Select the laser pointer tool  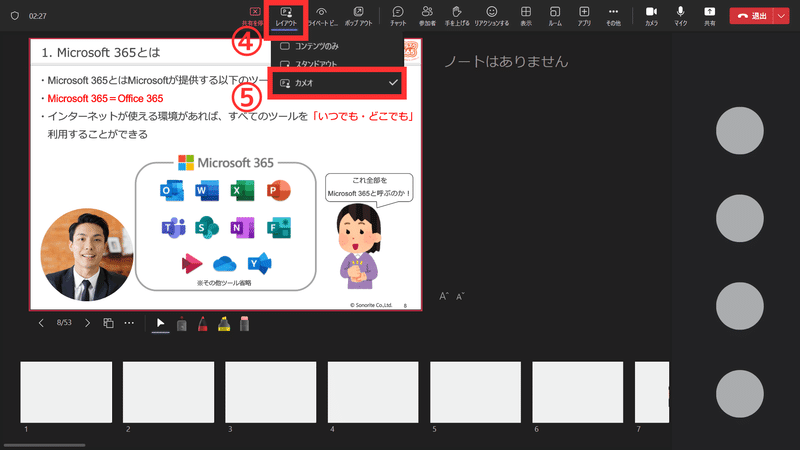click(182, 324)
